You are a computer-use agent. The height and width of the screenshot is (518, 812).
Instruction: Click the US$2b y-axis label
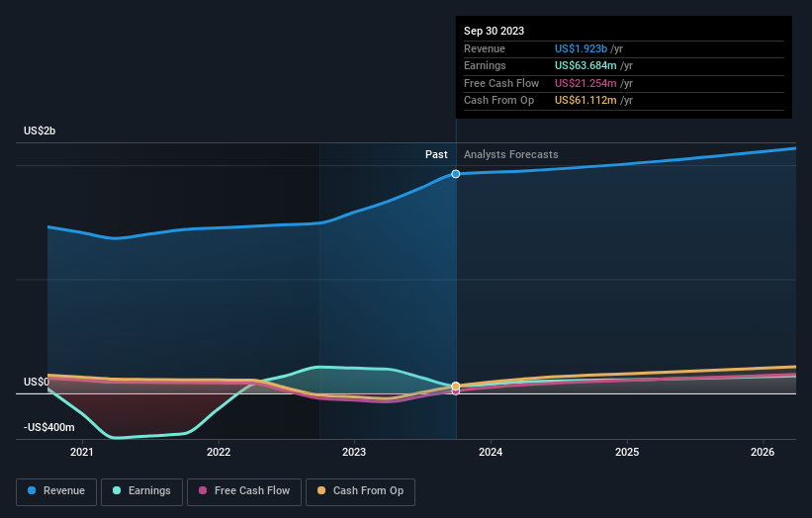click(40, 130)
